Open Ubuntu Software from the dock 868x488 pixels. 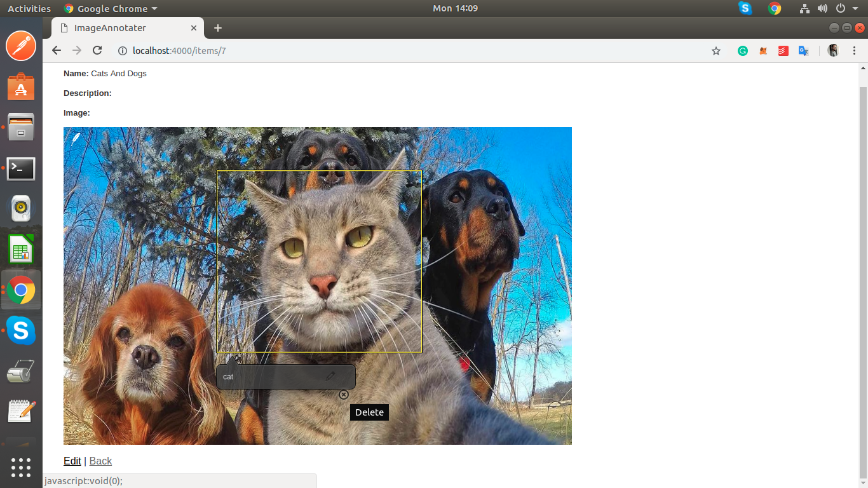[x=21, y=86]
